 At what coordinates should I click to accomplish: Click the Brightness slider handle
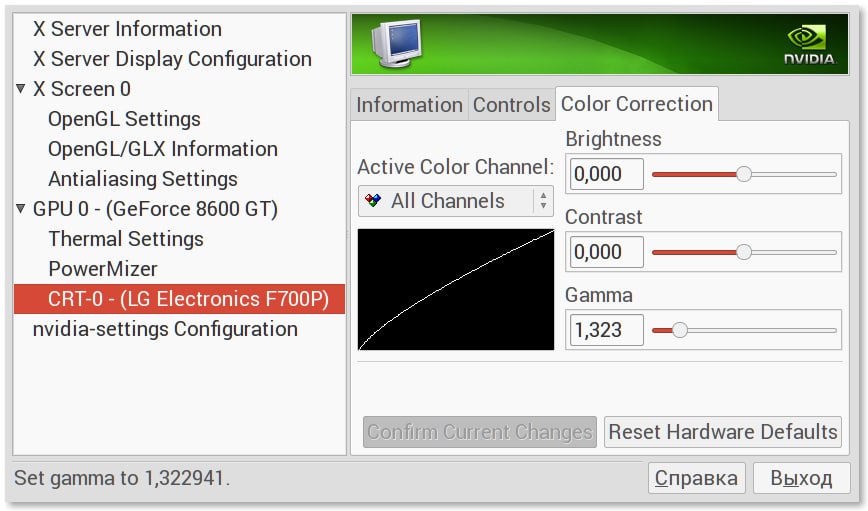(743, 174)
